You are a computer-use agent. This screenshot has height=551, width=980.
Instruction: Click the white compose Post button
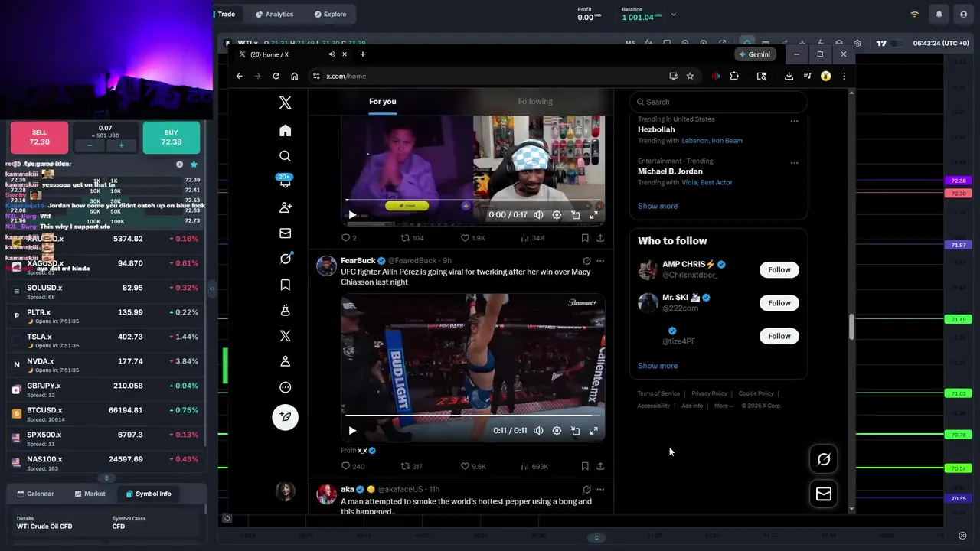coord(285,417)
